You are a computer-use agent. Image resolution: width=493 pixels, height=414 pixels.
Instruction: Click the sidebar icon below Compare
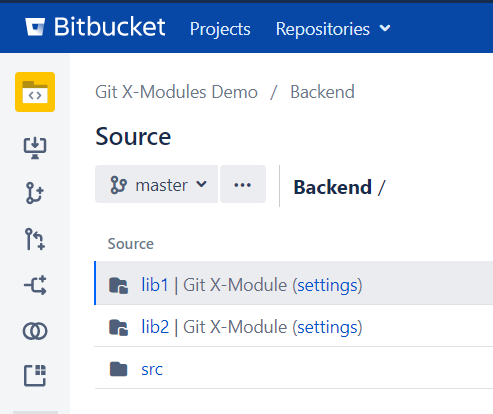(x=35, y=375)
